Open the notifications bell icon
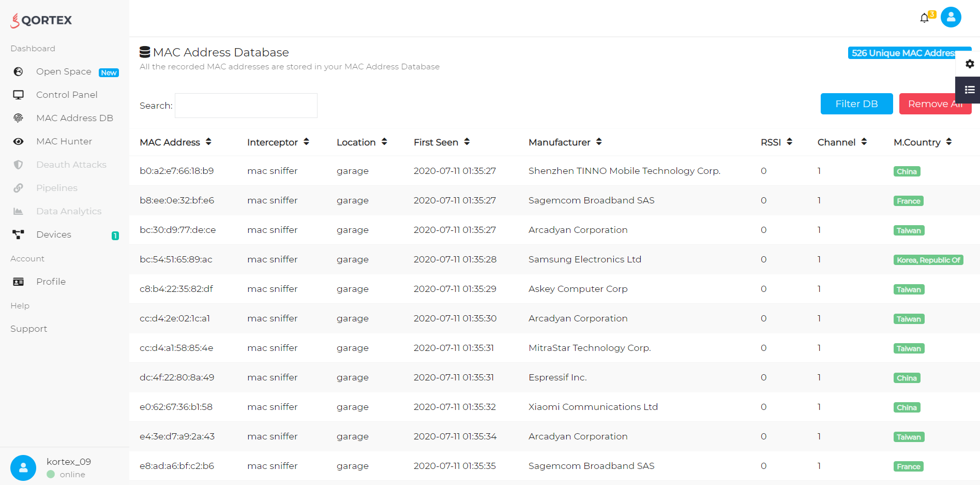This screenshot has width=980, height=485. coord(924,18)
